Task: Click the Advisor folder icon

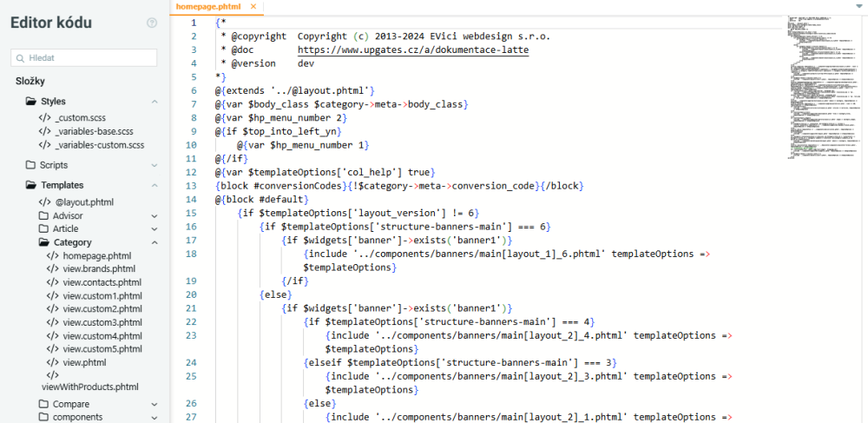Action: click(44, 215)
